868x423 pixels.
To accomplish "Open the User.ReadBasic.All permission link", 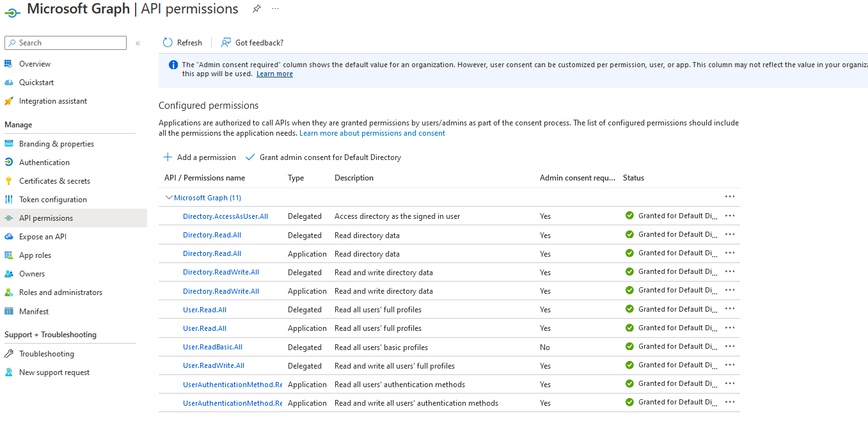I will coord(212,347).
